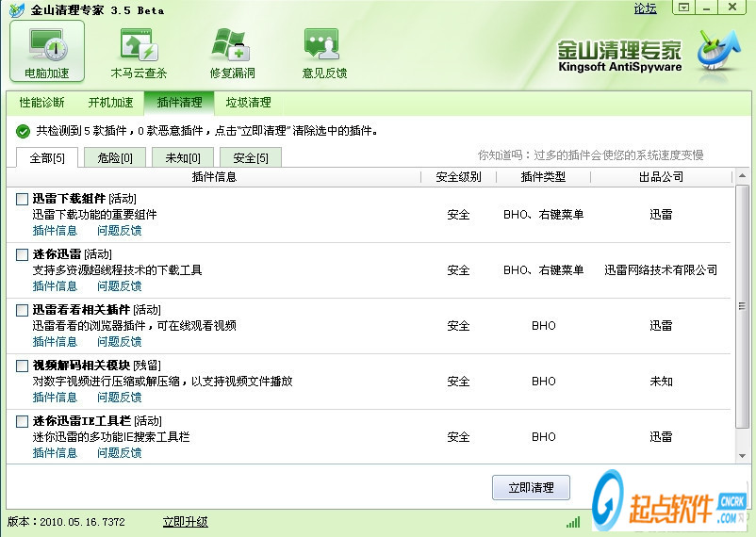This screenshot has width=756, height=537.
Task: Sort by the 安全级别 column header
Action: (458, 177)
